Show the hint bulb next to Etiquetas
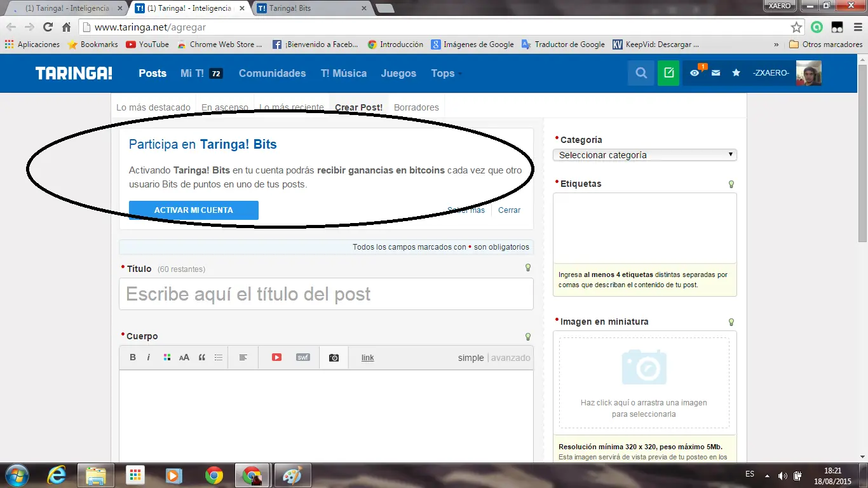 [x=731, y=184]
